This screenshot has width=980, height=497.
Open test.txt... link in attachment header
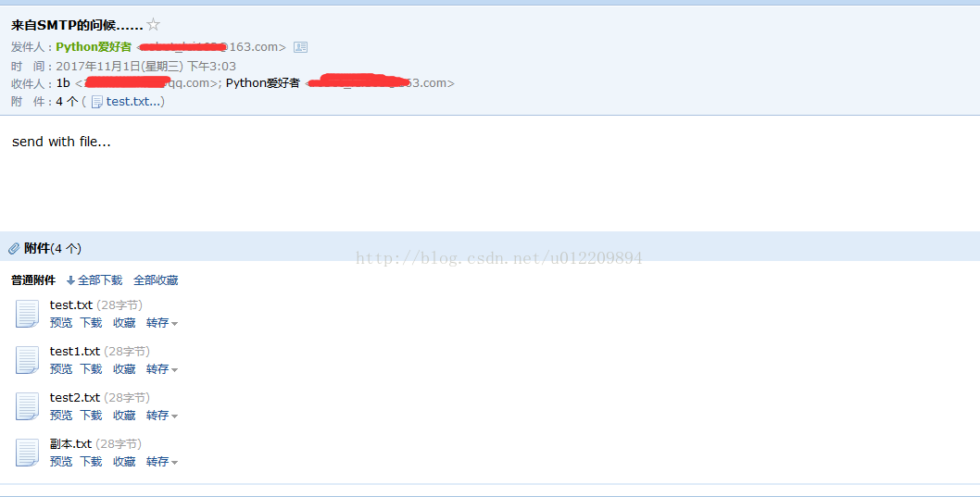(133, 102)
